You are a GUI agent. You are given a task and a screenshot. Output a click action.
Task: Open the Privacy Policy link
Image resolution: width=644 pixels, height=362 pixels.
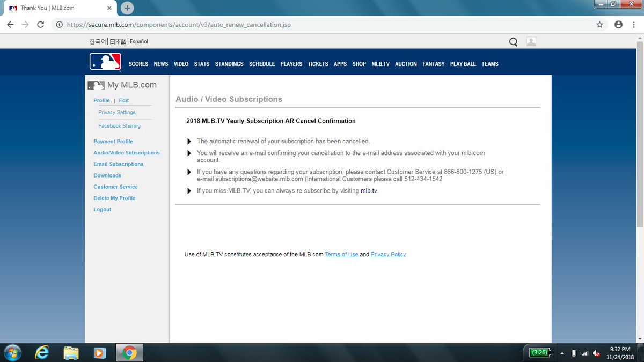pyautogui.click(x=388, y=255)
